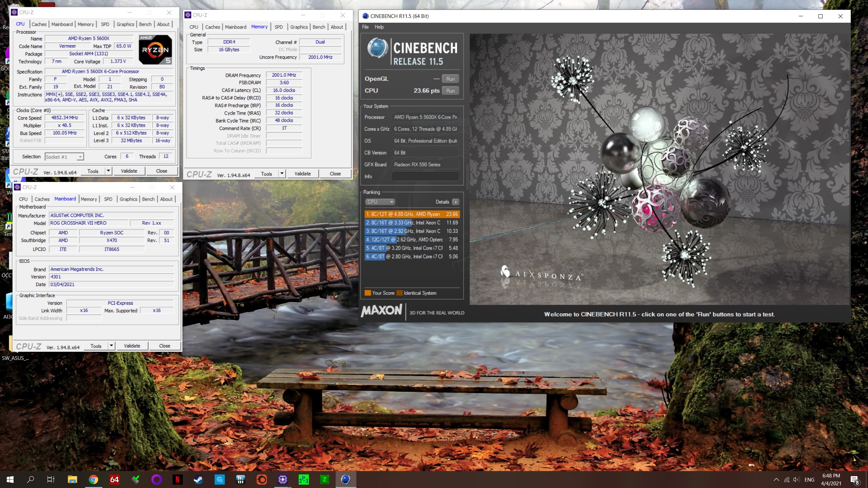The height and width of the screenshot is (488, 868).
Task: Select ranking row 6C/12T @ 4.85 GHz
Action: tap(412, 214)
